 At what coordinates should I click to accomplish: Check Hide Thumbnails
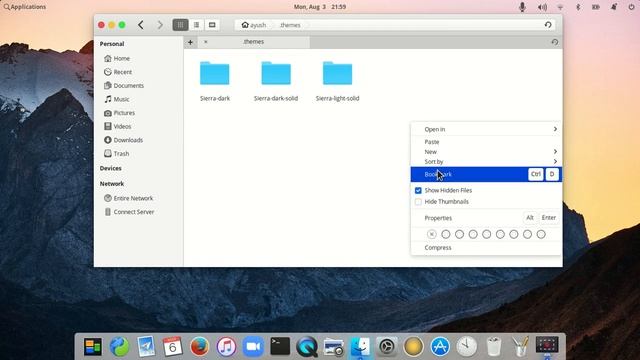[x=418, y=202]
